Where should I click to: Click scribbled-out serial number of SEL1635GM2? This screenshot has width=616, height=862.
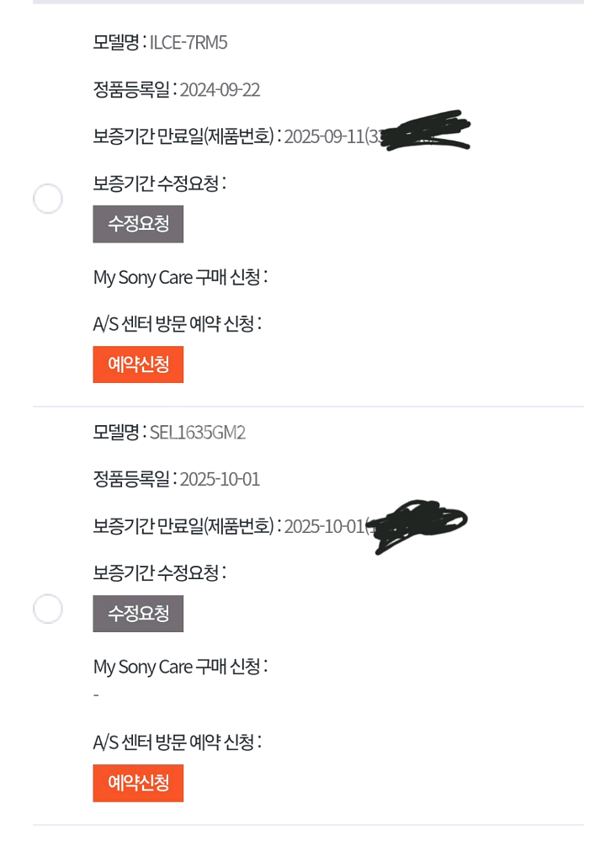(x=418, y=525)
